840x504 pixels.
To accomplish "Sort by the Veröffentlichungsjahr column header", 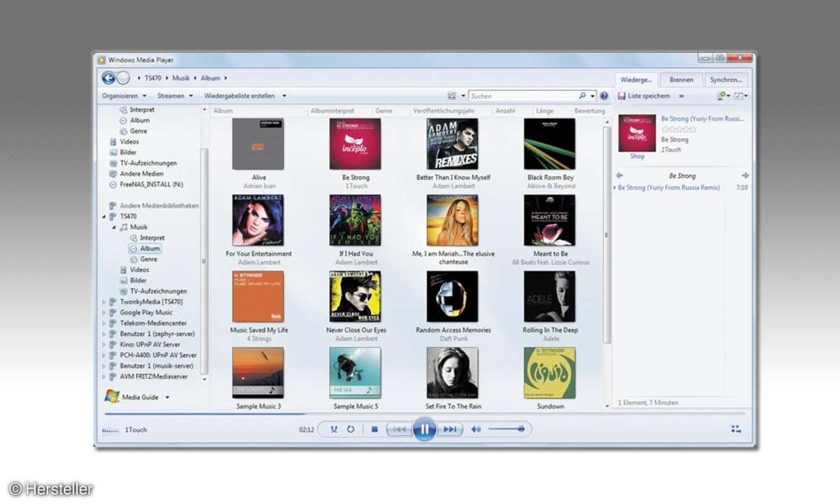I will coord(444,111).
